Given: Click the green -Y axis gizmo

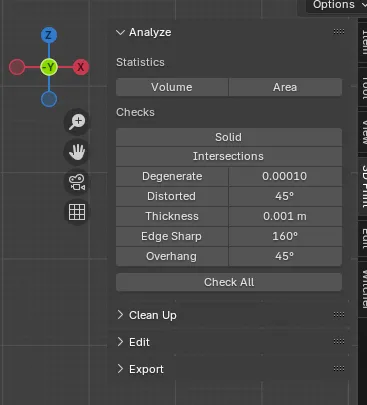Looking at the screenshot, I should [49, 67].
